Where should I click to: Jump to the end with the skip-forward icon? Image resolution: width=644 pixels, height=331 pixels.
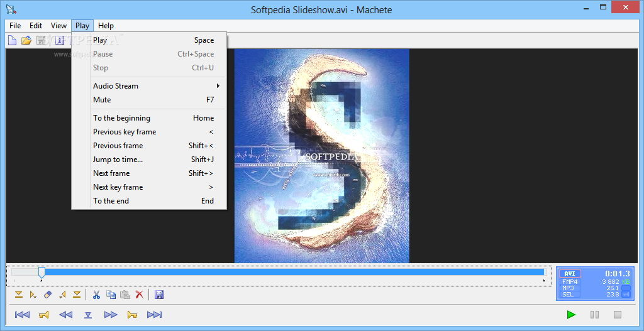point(155,315)
